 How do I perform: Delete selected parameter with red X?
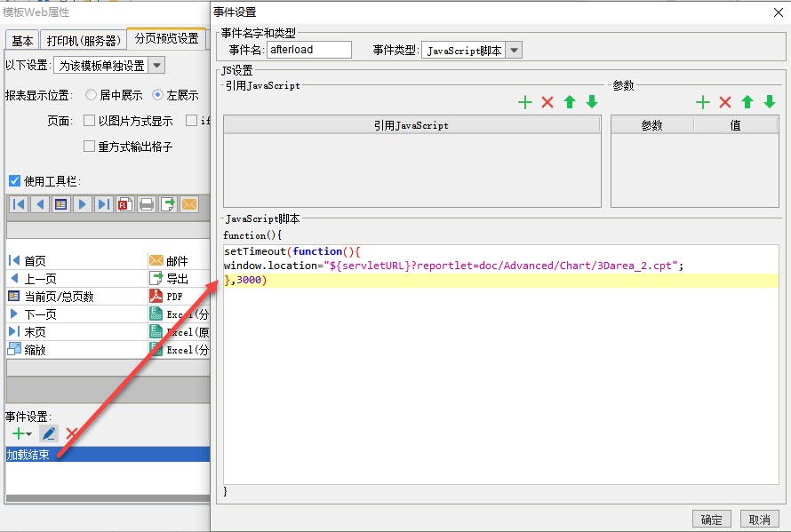725,102
